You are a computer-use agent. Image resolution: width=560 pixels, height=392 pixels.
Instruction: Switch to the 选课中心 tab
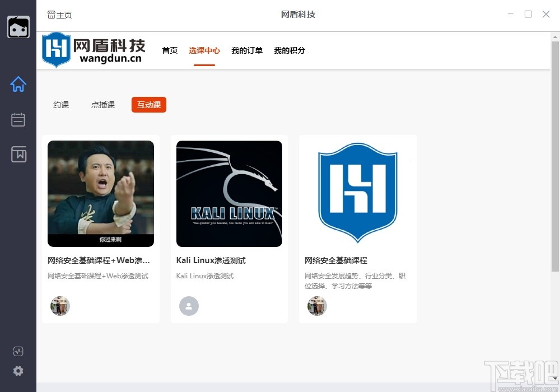tap(204, 50)
